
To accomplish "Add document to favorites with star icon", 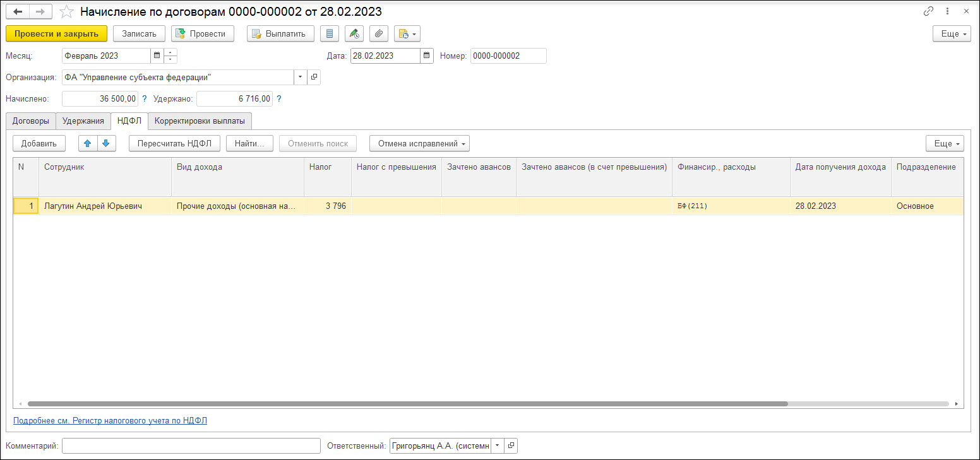I will [66, 11].
